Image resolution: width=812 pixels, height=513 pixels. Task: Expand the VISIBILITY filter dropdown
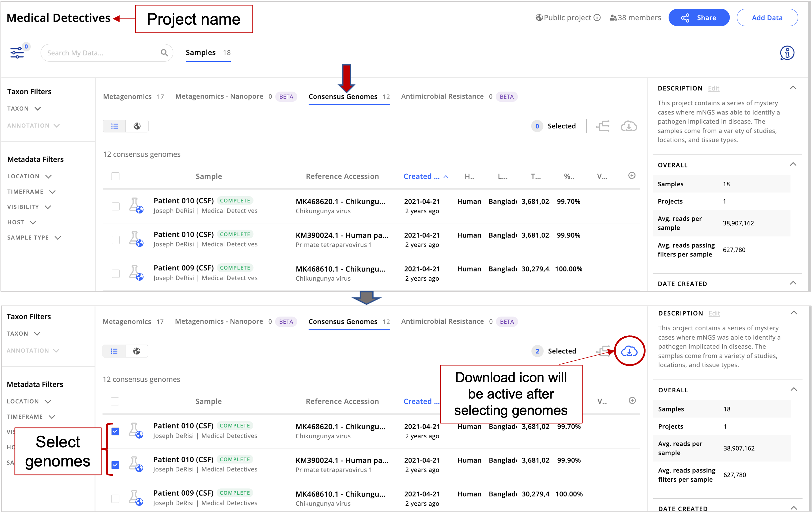pos(29,207)
